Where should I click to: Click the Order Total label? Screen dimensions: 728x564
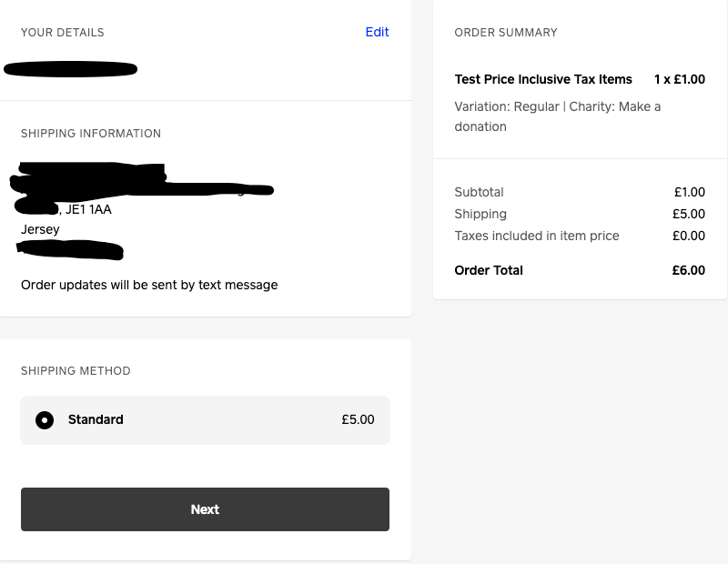(489, 270)
